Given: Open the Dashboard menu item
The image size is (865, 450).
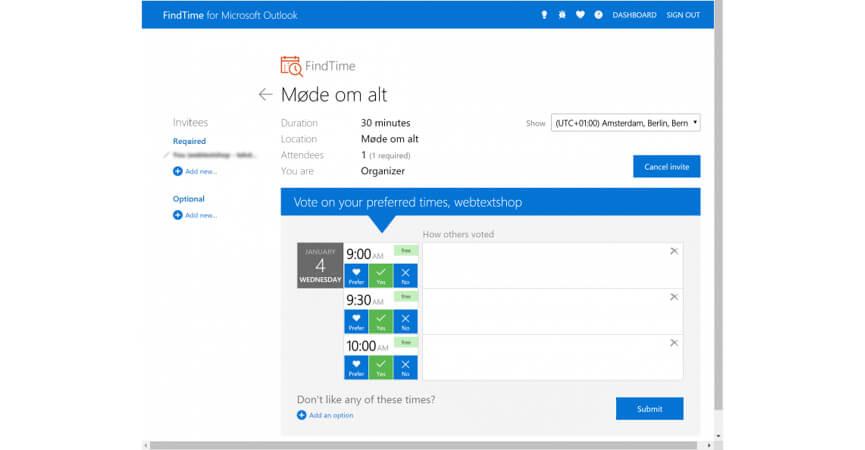Looking at the screenshot, I should (x=634, y=15).
